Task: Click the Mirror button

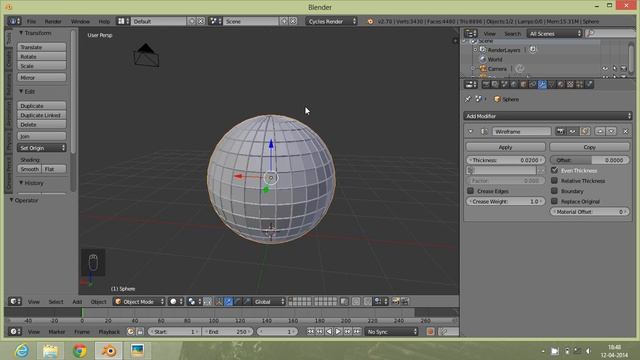Action: pos(42,77)
